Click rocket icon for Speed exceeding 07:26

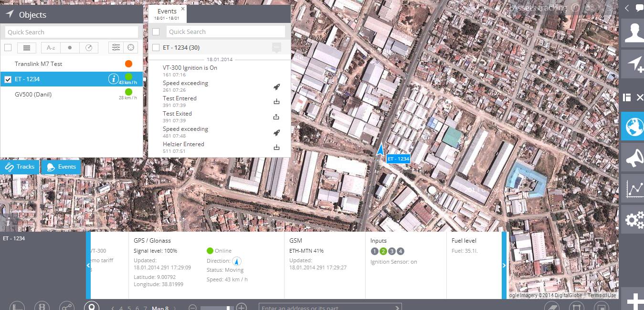point(276,86)
